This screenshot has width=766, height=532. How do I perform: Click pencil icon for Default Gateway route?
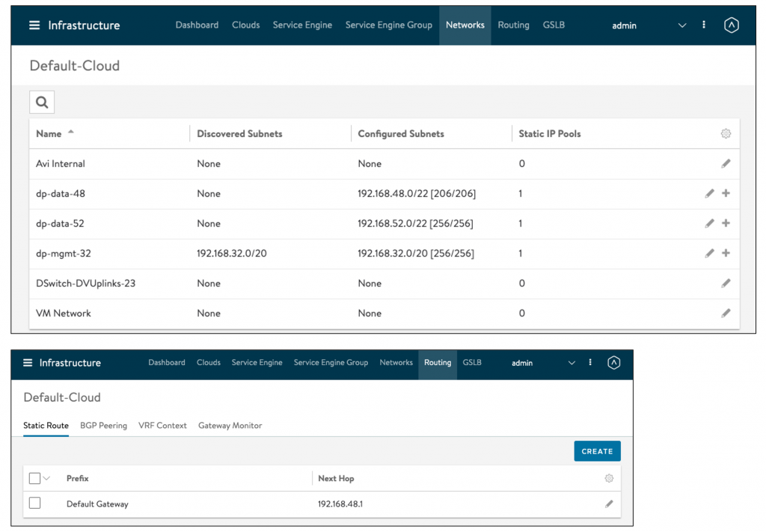pos(609,504)
